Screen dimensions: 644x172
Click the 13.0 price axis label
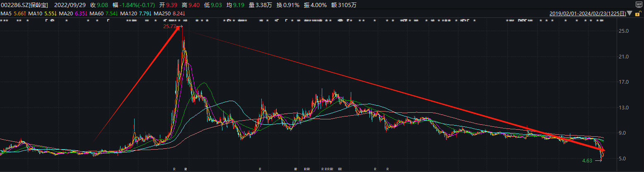click(624, 108)
